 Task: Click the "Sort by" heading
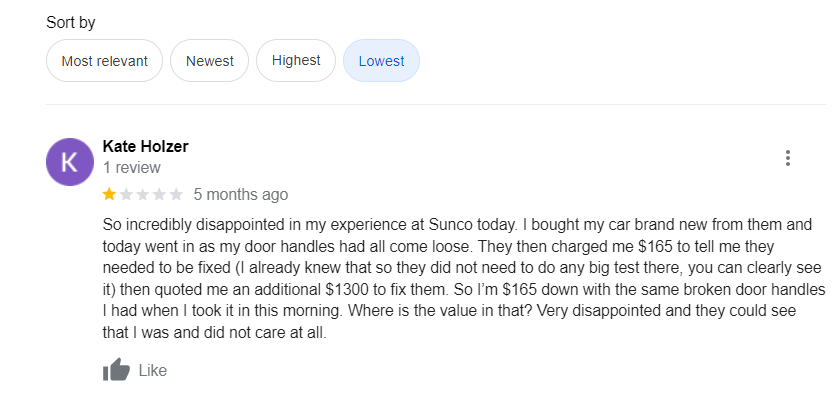71,22
